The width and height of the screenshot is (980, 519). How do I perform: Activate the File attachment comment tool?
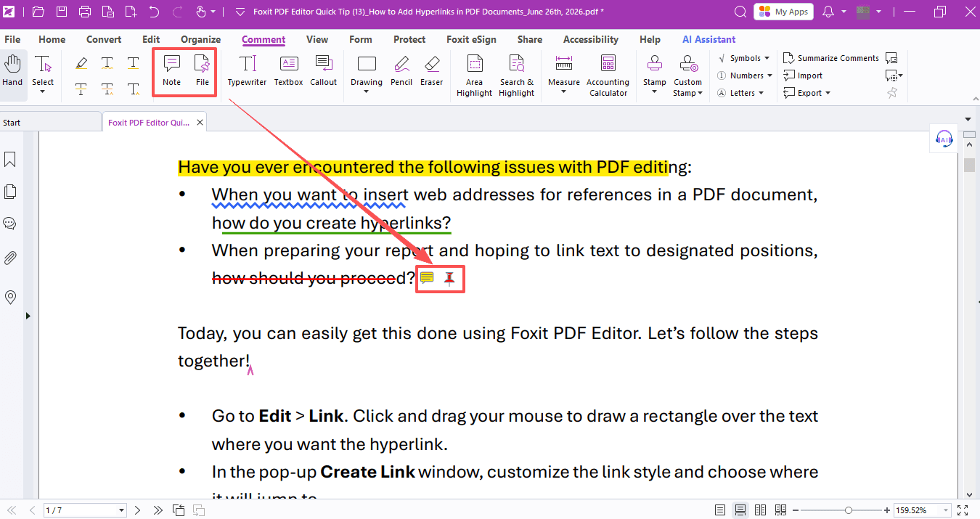[203, 71]
